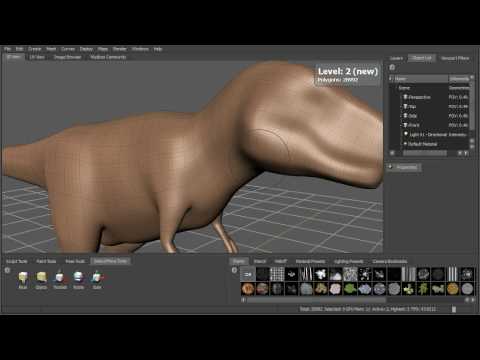The height and width of the screenshot is (360, 480).
Task: Switch to the 3D View tab
Action: [14, 57]
